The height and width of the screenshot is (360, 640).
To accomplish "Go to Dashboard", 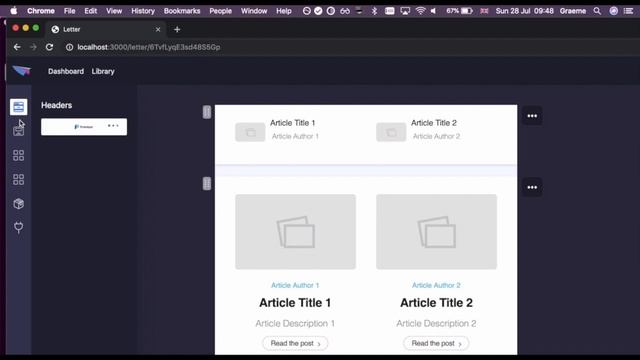I will 66,71.
